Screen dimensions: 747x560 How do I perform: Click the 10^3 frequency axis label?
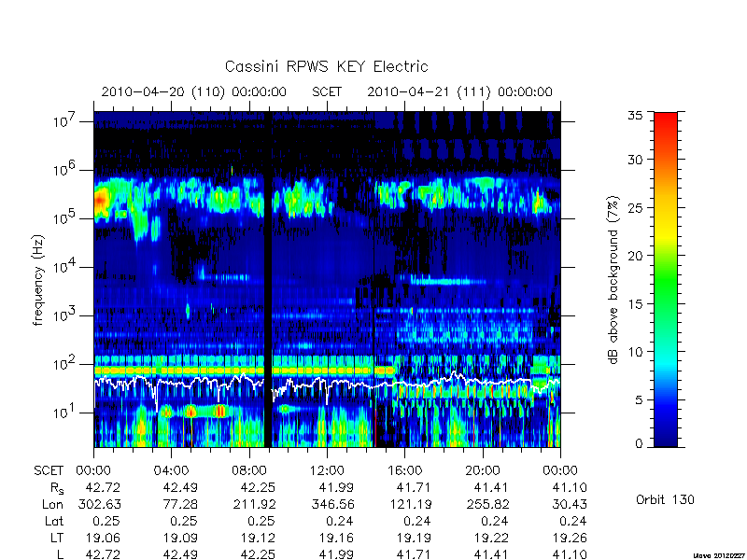[x=63, y=315]
